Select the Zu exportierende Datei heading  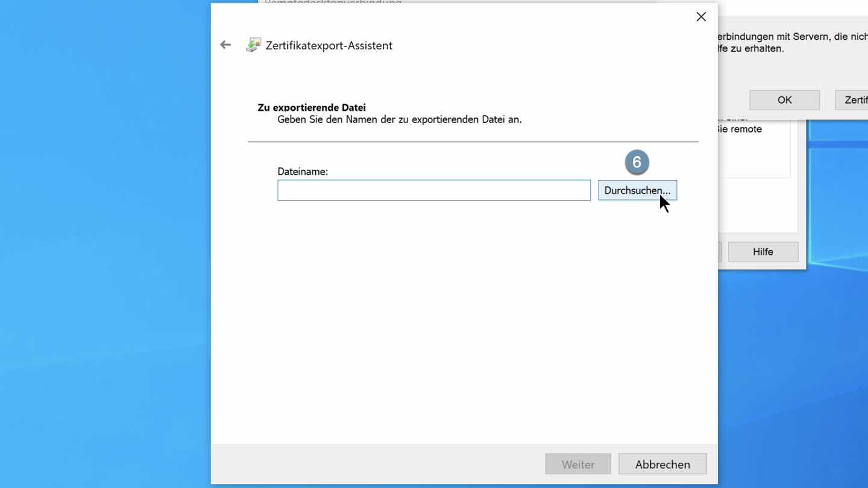(x=312, y=107)
